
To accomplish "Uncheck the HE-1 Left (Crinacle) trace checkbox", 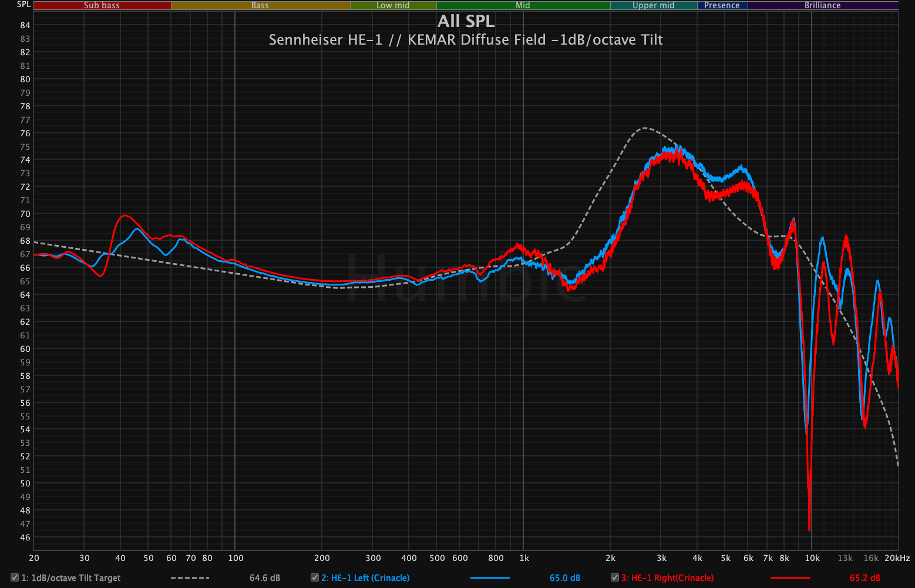I will tap(315, 578).
